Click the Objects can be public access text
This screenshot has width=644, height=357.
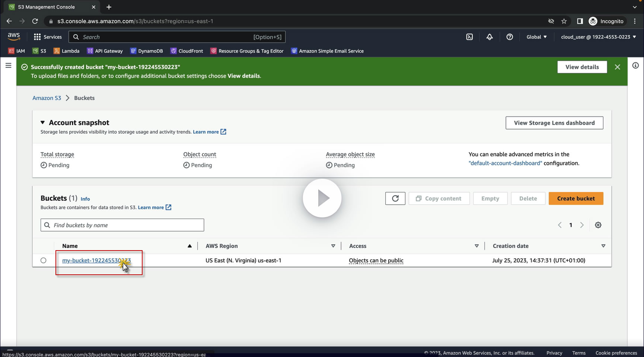click(376, 261)
